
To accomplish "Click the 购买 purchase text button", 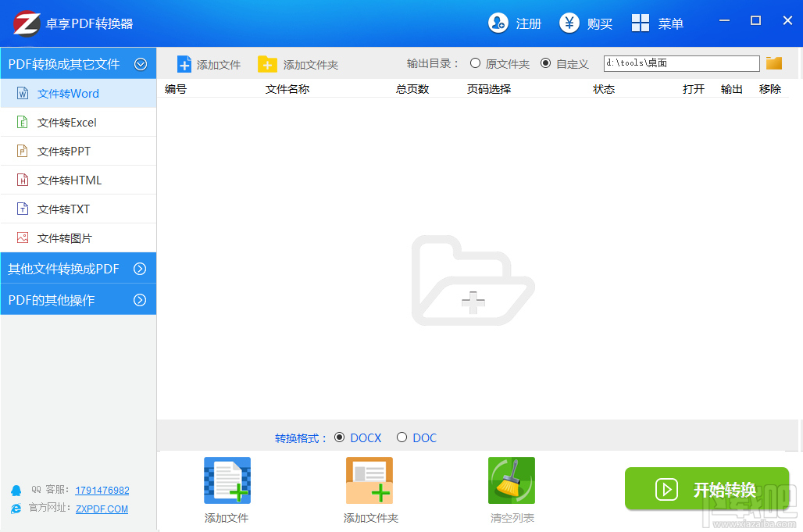I will point(600,23).
